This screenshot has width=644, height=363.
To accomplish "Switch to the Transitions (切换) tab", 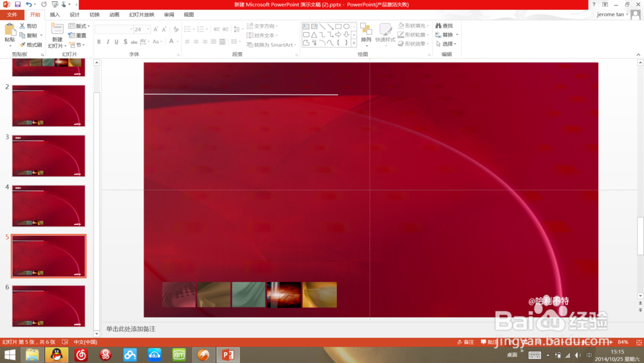I will [95, 14].
